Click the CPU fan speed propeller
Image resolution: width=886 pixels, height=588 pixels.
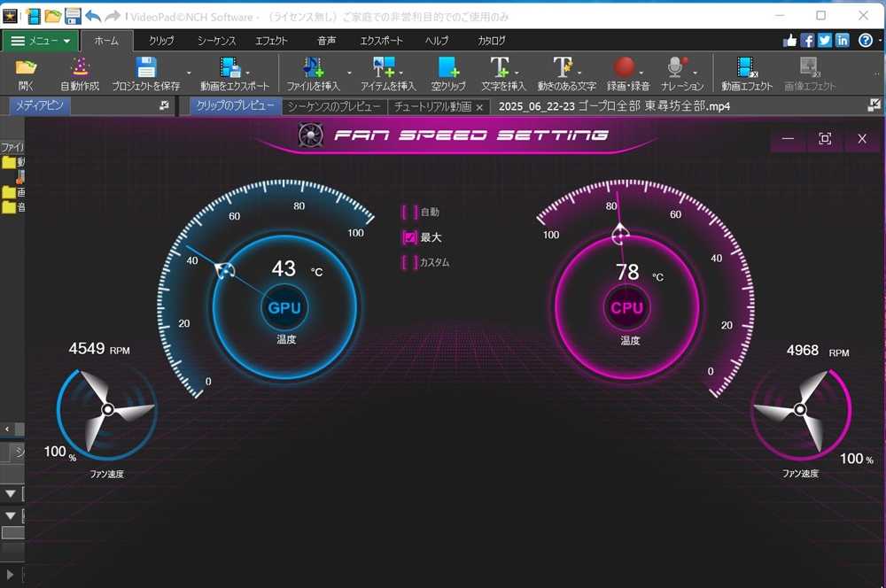coord(799,409)
